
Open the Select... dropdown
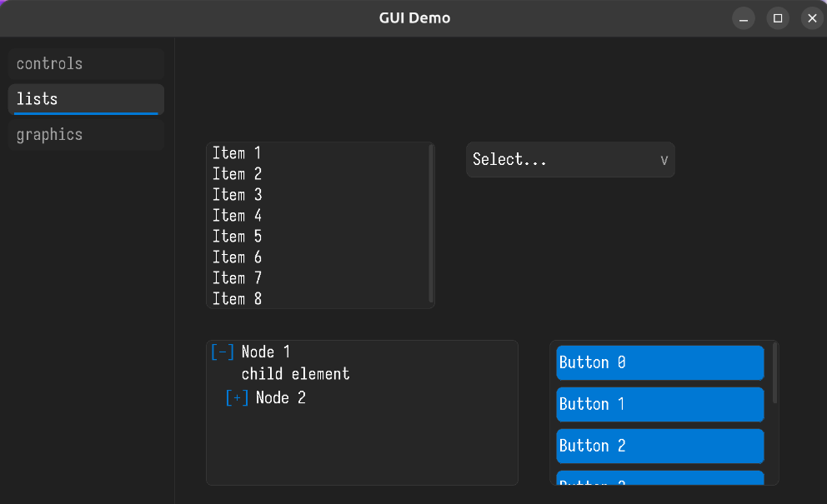point(570,160)
